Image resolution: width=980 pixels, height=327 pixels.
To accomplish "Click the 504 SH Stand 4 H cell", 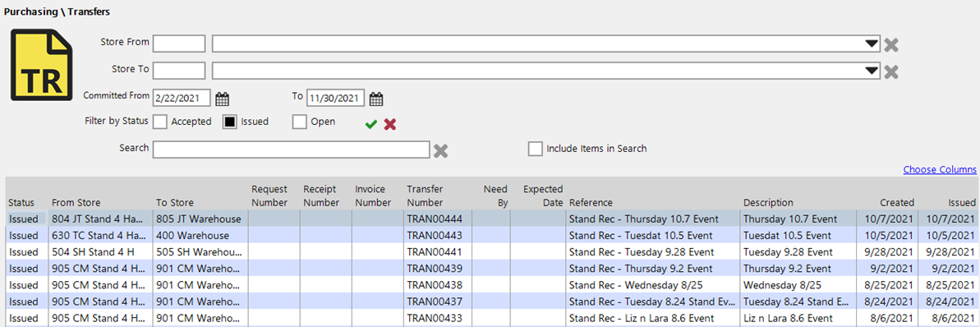I will tap(100, 252).
